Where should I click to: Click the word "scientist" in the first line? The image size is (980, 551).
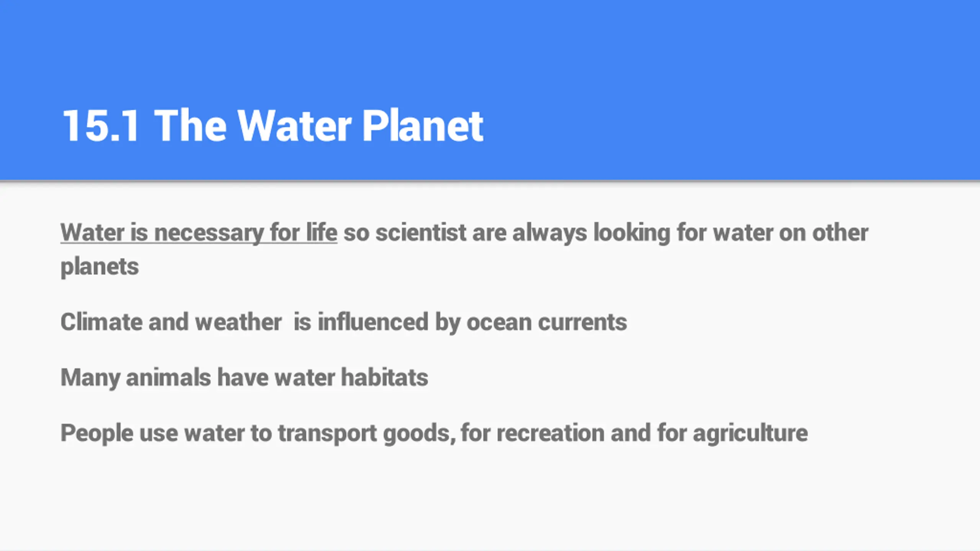pos(421,233)
